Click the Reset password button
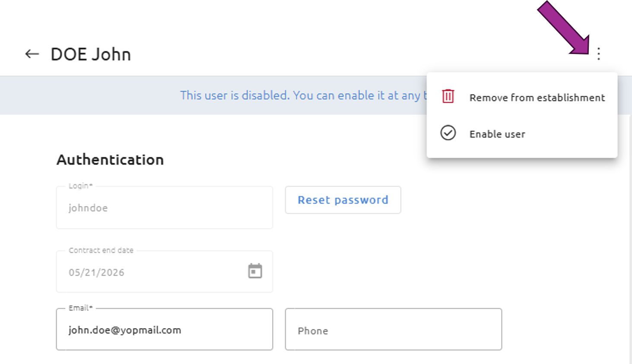Image resolution: width=632 pixels, height=364 pixels. [x=343, y=200]
